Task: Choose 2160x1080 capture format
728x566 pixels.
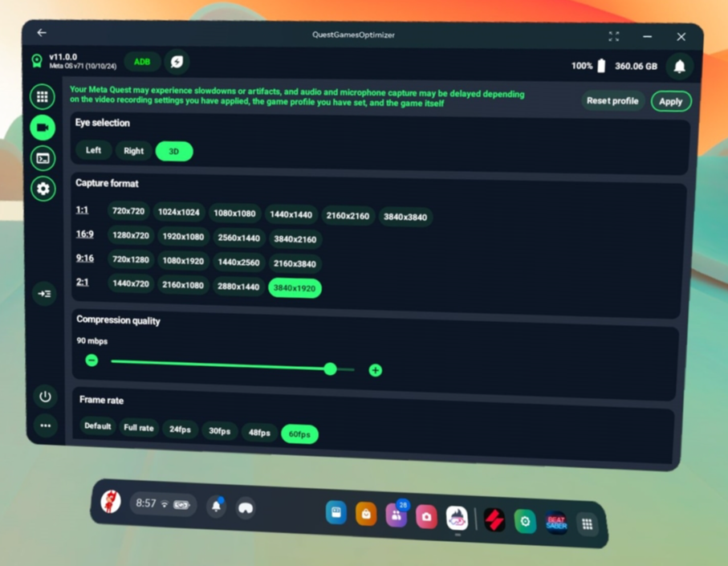Action: 183,285
